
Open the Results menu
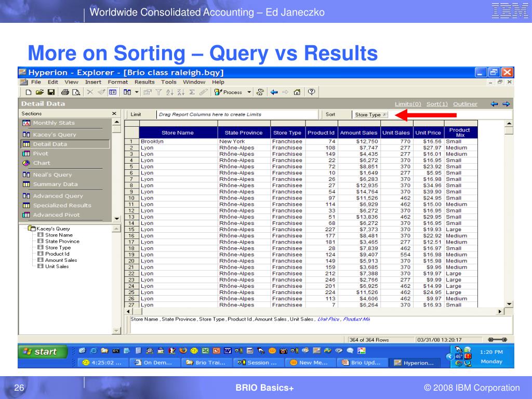(x=144, y=82)
